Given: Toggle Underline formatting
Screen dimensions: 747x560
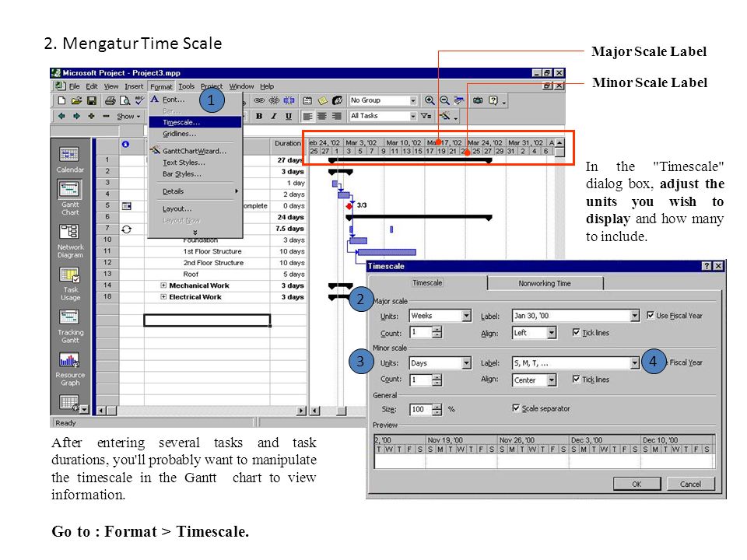Looking at the screenshot, I should (x=289, y=116).
